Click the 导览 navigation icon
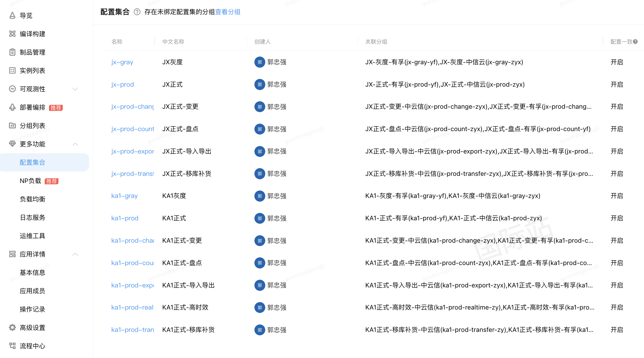 point(12,15)
